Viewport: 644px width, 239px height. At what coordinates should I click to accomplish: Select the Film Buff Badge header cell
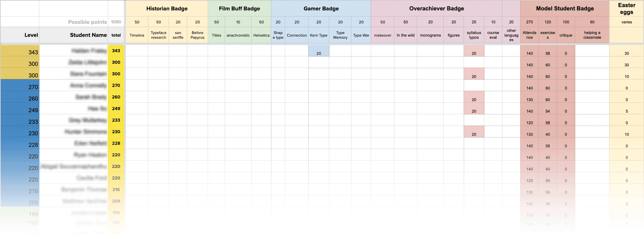(x=239, y=9)
